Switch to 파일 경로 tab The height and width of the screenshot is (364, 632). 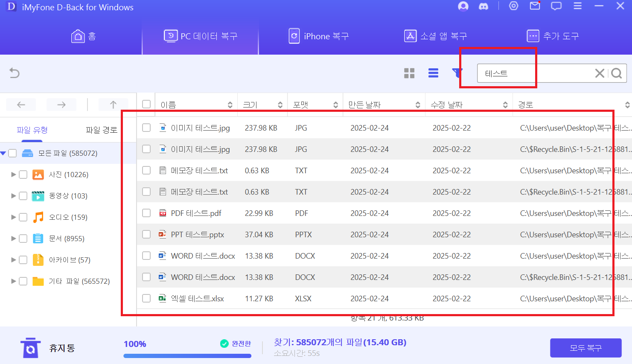(x=102, y=130)
